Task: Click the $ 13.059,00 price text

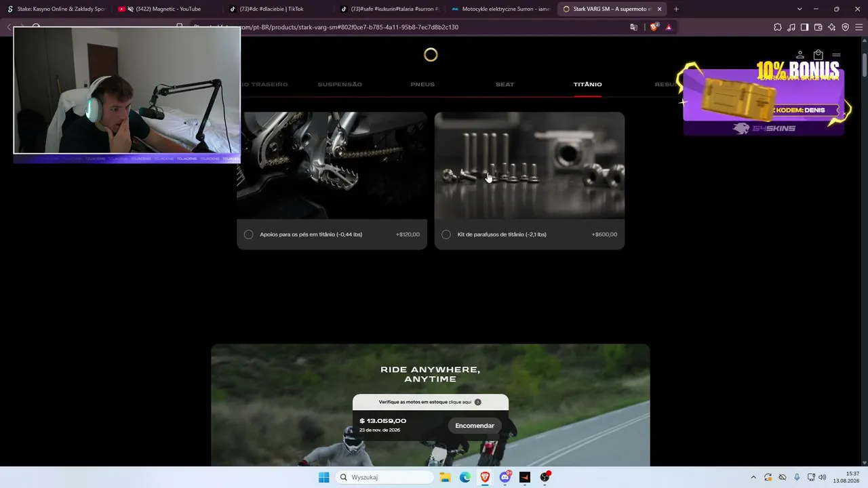Action: [383, 421]
